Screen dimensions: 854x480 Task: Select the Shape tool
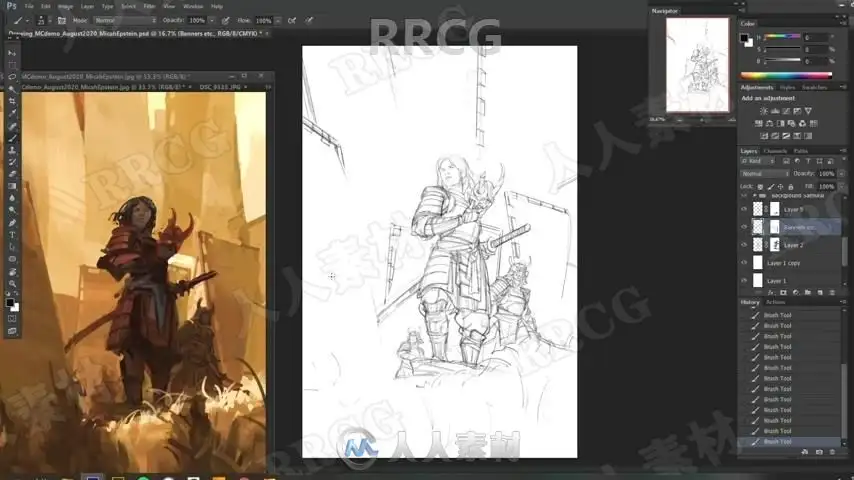coord(12,259)
